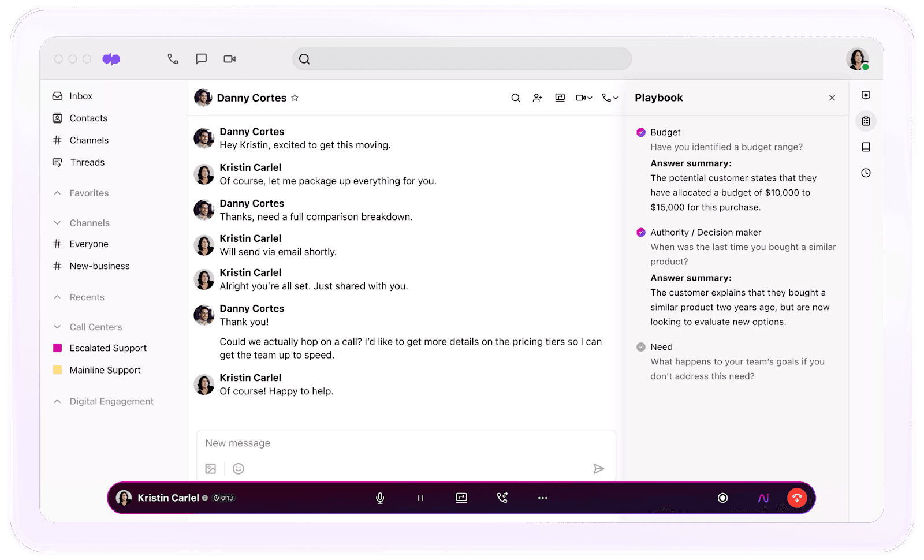Open the New-business channel
Viewport: 924px width, 560px height.
pyautogui.click(x=99, y=266)
